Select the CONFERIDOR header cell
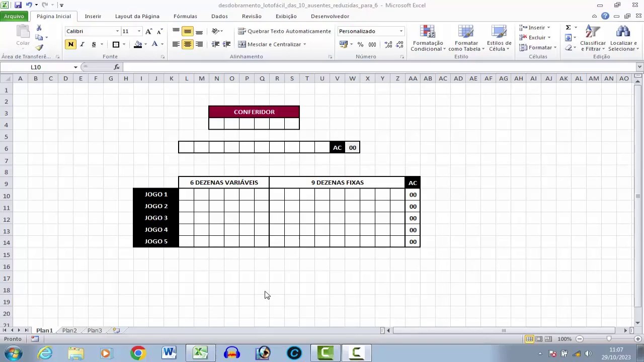 254,112
